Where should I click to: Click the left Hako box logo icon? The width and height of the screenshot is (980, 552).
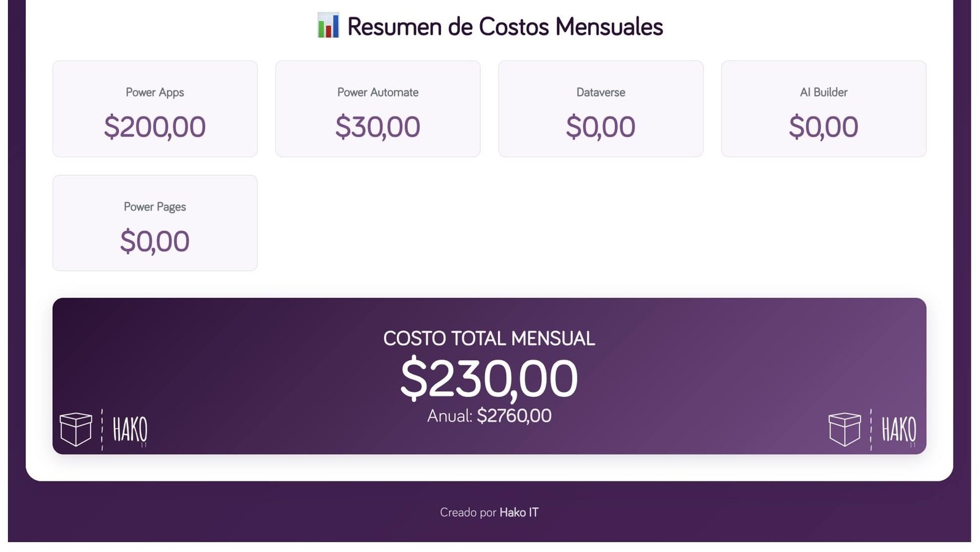point(76,429)
